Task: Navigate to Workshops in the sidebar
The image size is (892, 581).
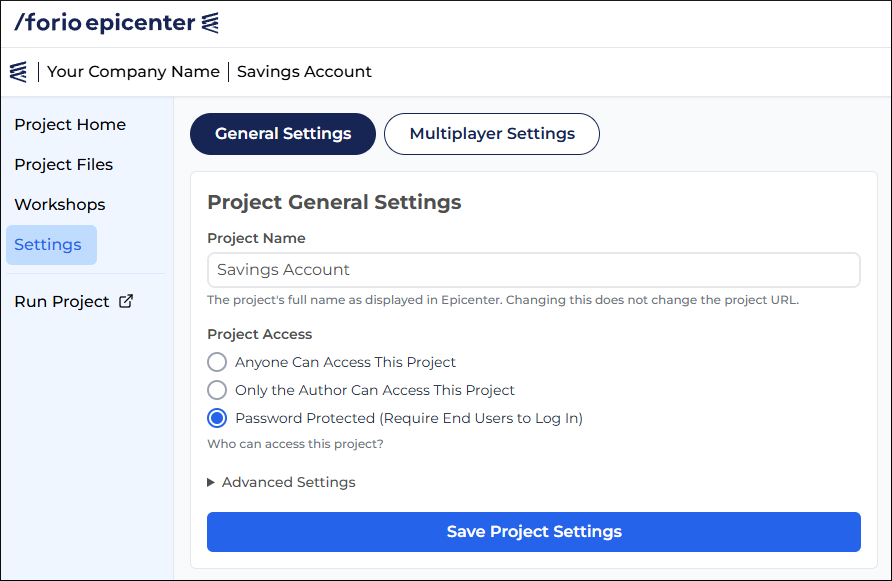Action: point(60,205)
